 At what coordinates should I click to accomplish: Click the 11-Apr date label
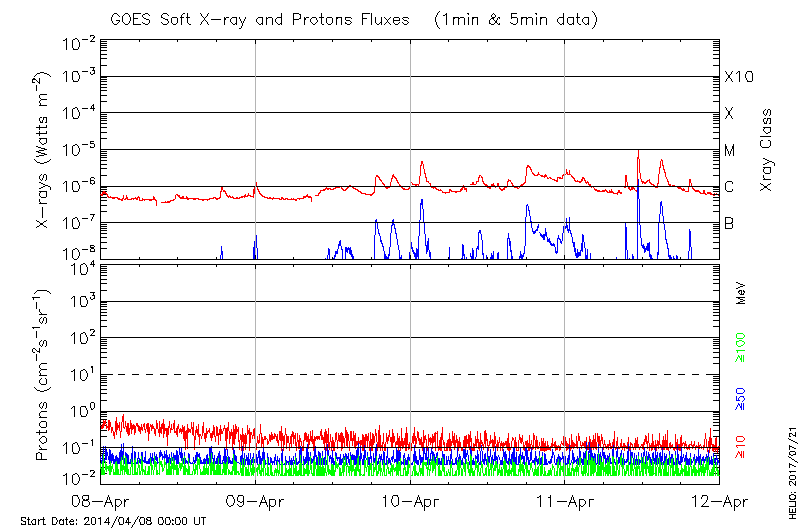click(565, 502)
